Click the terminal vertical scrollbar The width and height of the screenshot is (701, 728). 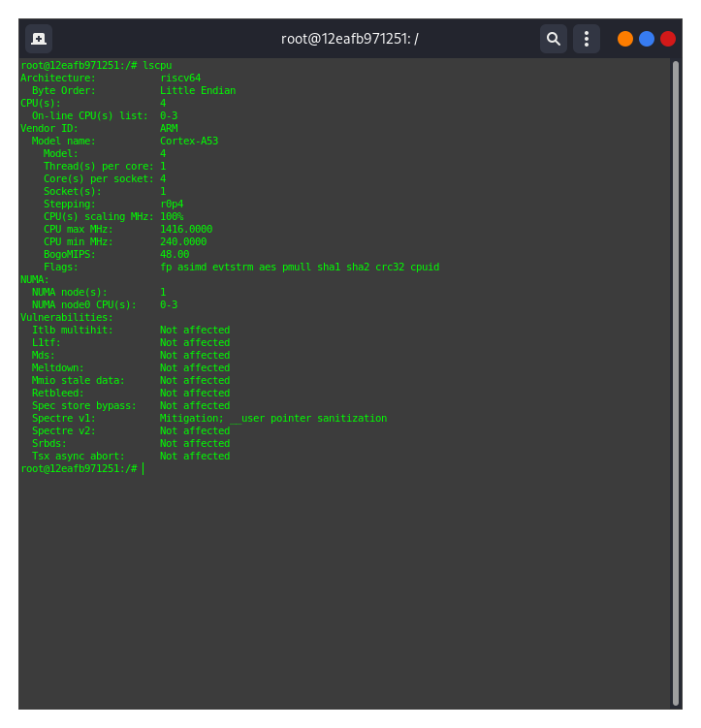point(676,378)
